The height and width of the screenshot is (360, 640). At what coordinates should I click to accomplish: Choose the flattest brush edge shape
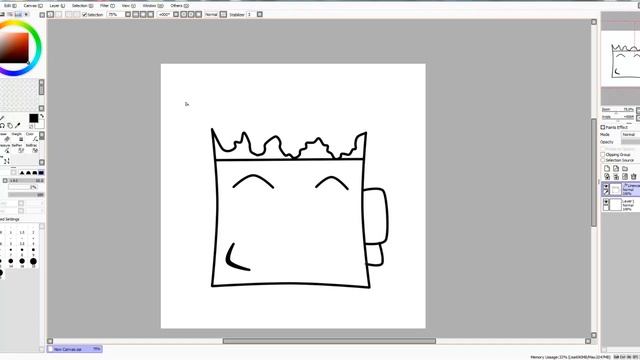(x=22, y=173)
